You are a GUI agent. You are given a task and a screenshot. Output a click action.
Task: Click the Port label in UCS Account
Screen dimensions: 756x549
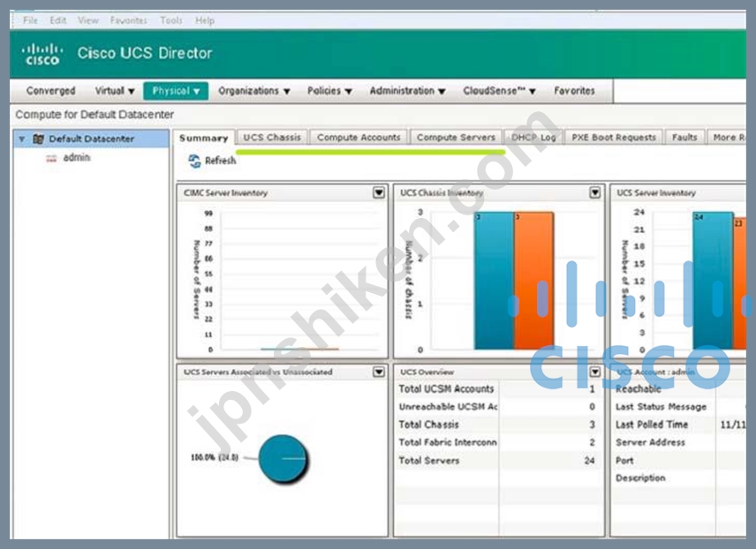click(x=624, y=461)
